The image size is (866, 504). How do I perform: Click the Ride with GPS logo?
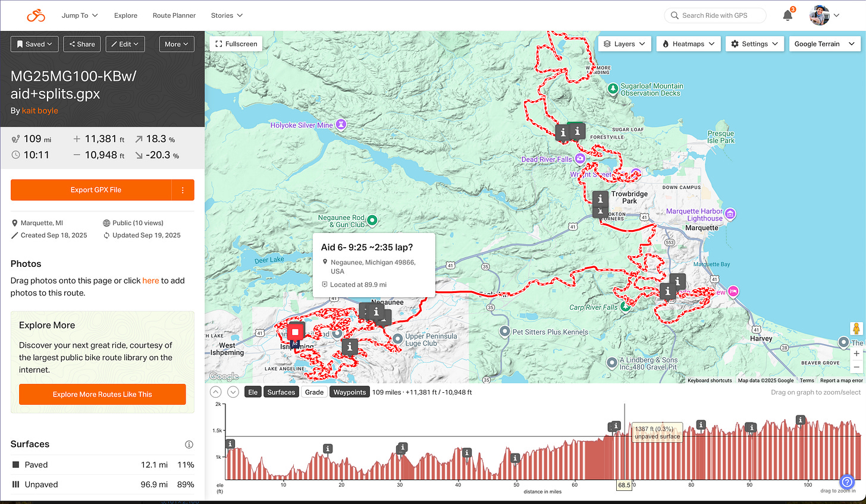coord(36,15)
